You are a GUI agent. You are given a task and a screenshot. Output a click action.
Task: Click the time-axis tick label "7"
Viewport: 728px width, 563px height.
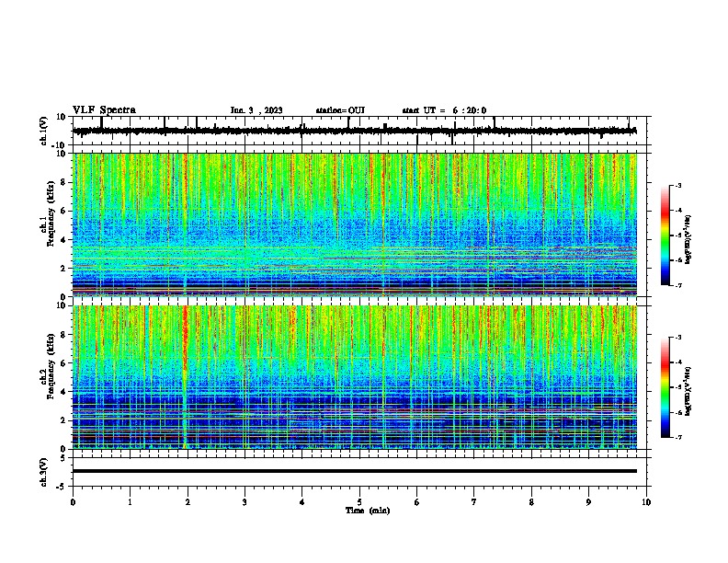pos(474,502)
